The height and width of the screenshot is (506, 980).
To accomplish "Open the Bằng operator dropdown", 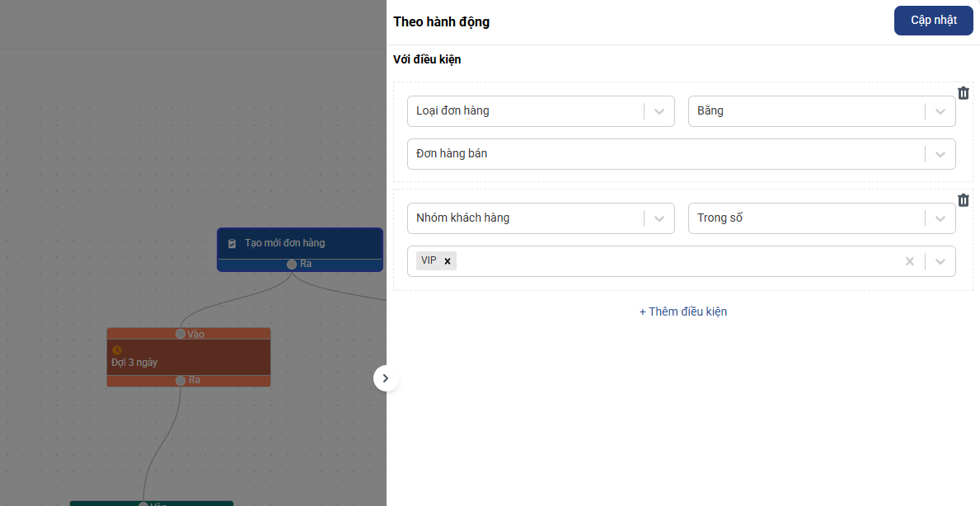I will (940, 111).
